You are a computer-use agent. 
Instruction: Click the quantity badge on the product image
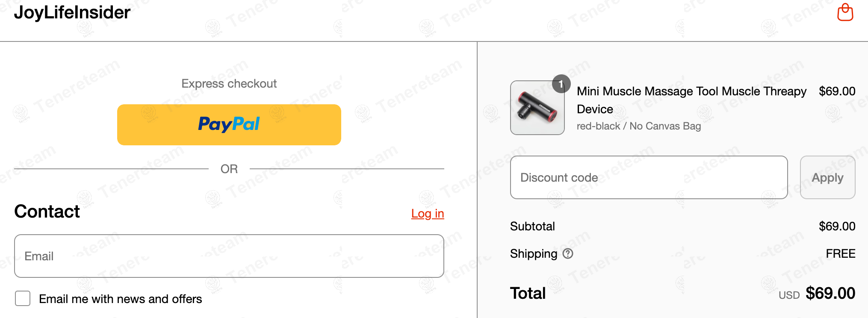pyautogui.click(x=561, y=84)
